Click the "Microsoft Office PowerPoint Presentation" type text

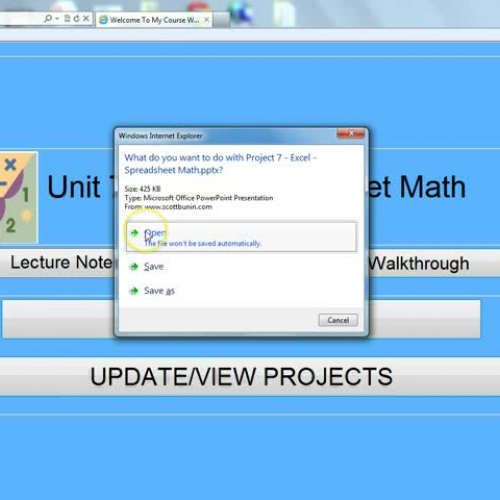pos(208,198)
